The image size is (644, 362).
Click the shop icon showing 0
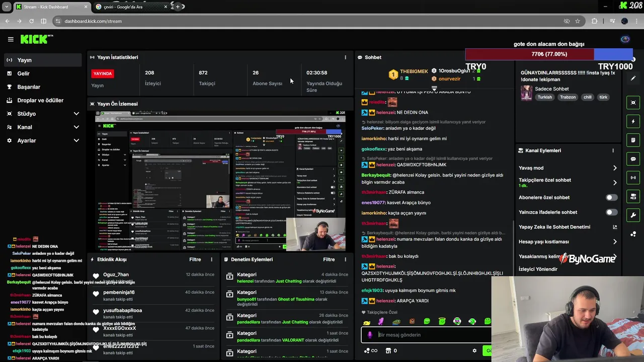pyautogui.click(x=391, y=351)
